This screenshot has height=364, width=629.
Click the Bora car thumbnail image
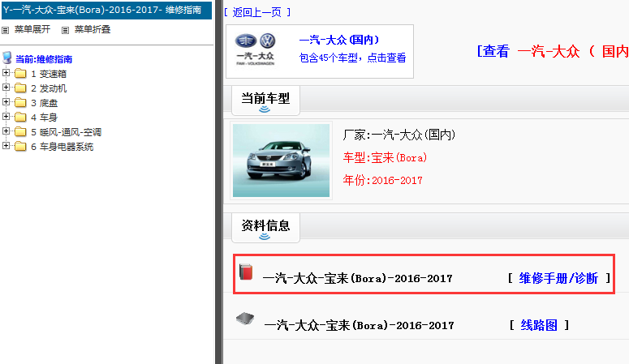pyautogui.click(x=281, y=161)
